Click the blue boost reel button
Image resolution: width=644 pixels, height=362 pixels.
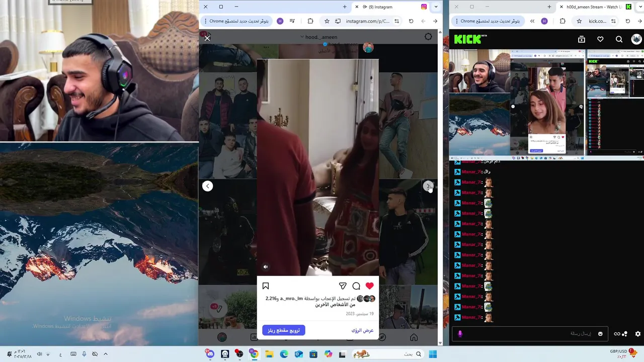[284, 330]
